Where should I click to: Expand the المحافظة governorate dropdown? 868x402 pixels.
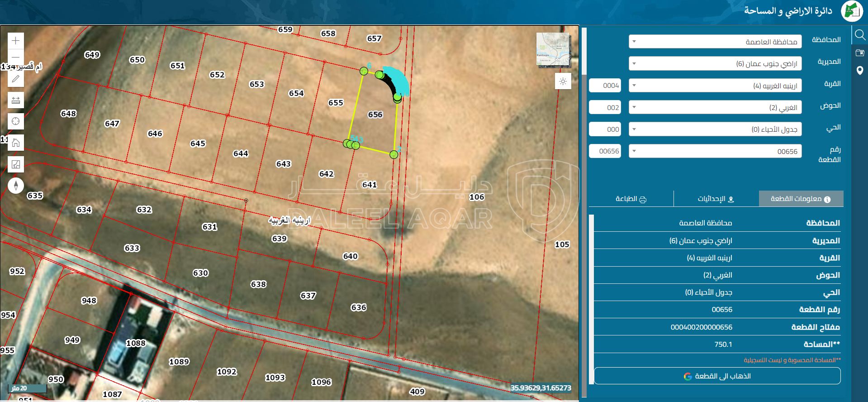click(x=715, y=42)
